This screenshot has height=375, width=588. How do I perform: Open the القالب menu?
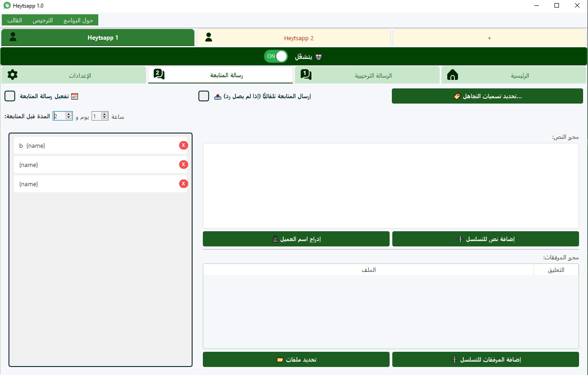(x=14, y=21)
